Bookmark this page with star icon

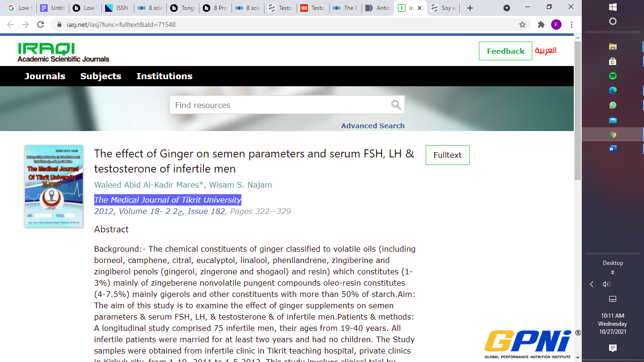(x=522, y=25)
